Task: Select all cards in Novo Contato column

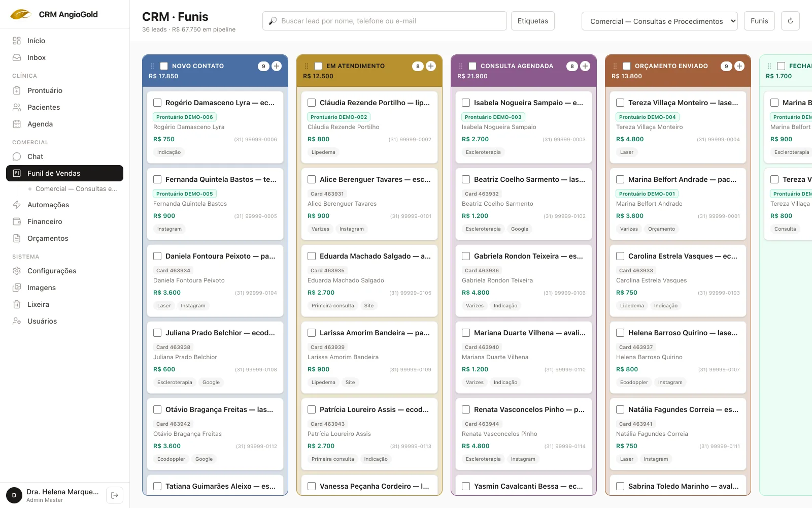Action: click(x=164, y=66)
